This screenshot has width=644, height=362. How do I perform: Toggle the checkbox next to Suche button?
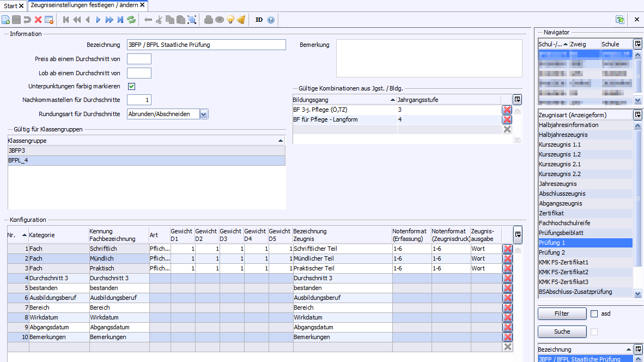594,331
